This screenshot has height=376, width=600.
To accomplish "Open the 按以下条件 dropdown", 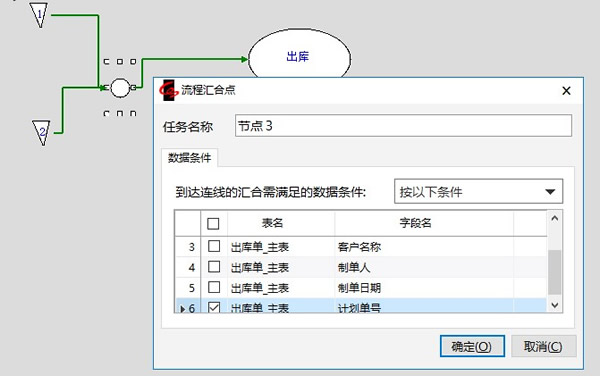I will click(x=478, y=191).
